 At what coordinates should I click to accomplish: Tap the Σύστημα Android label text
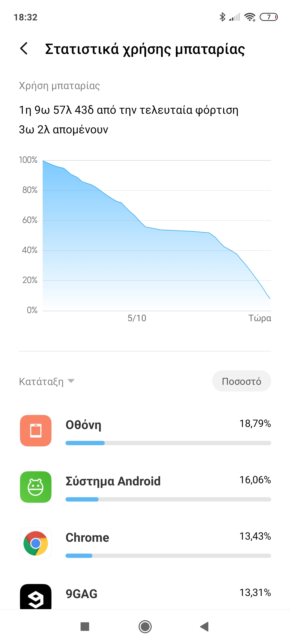pyautogui.click(x=113, y=481)
